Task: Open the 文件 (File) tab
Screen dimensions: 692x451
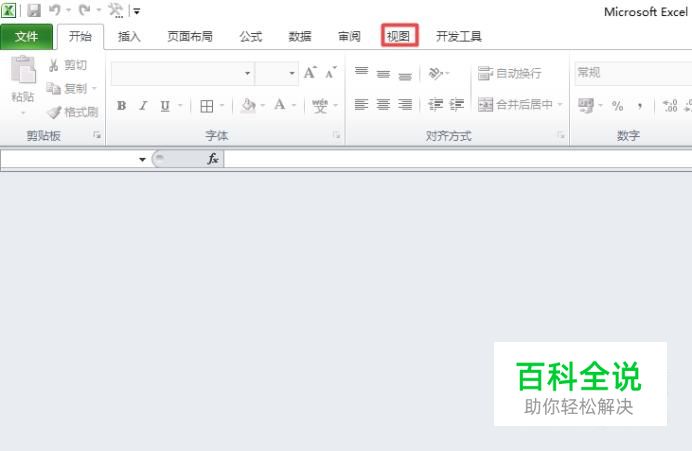Action: [x=26, y=37]
